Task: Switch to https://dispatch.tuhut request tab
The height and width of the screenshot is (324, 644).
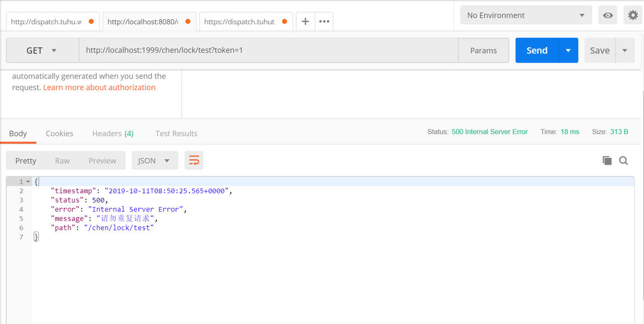Action: pos(246,22)
